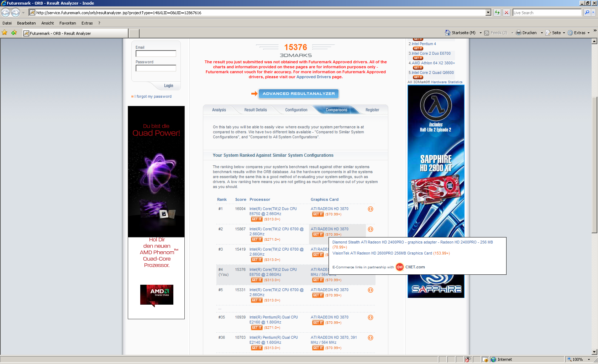
Task: Click the orange circle icon in rank #1 row
Action: click(370, 209)
